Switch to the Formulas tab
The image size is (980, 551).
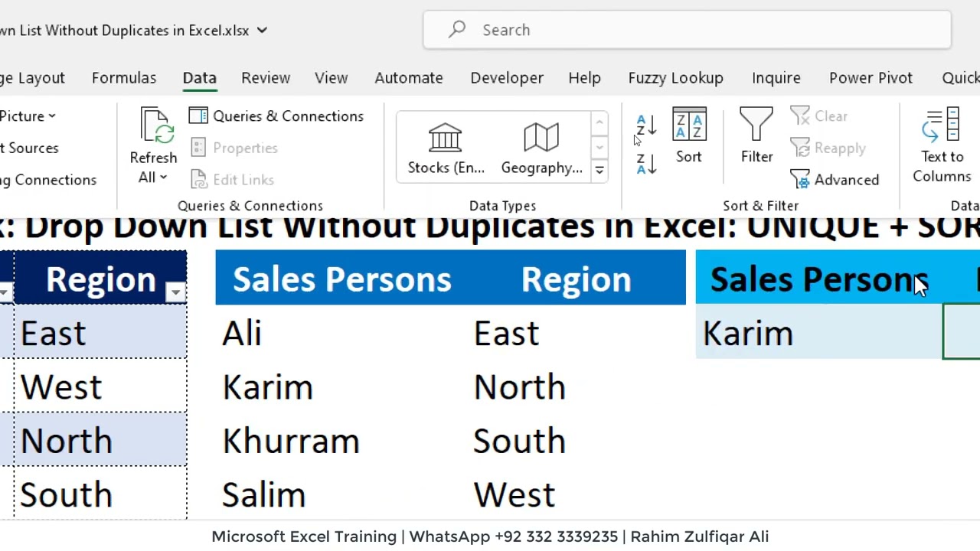[x=124, y=78]
